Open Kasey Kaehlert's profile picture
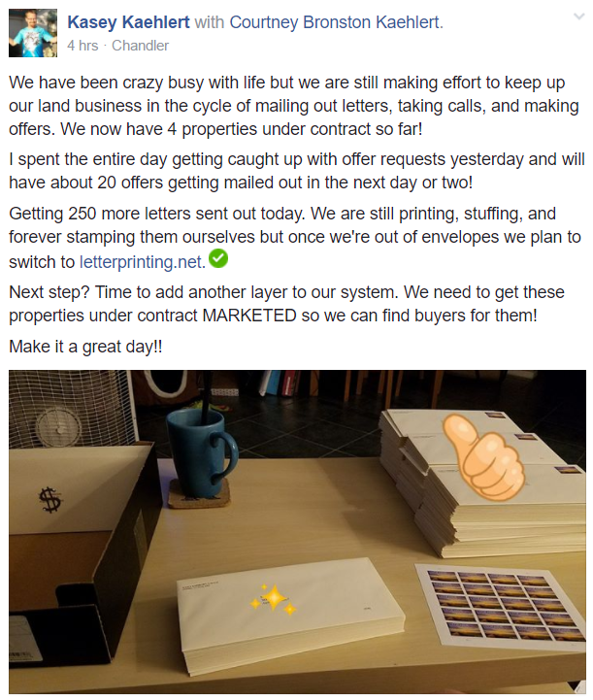This screenshot has width=593, height=700. click(x=33, y=33)
